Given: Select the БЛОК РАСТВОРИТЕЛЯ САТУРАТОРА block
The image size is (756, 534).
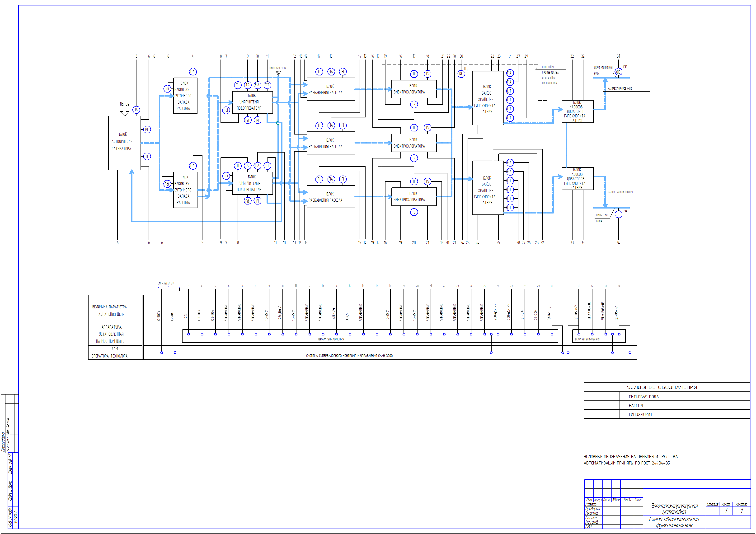Looking at the screenshot, I should pyautogui.click(x=124, y=143).
